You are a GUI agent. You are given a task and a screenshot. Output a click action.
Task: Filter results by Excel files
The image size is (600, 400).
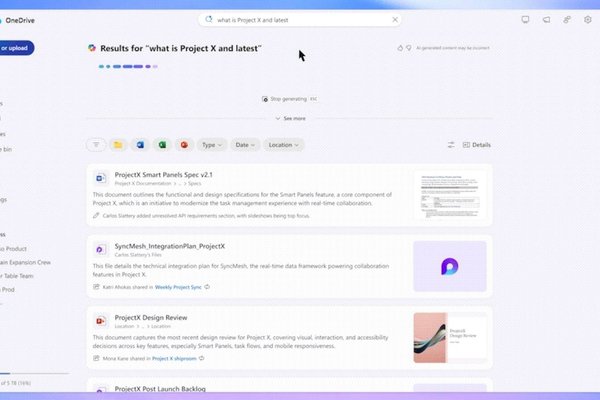(162, 145)
